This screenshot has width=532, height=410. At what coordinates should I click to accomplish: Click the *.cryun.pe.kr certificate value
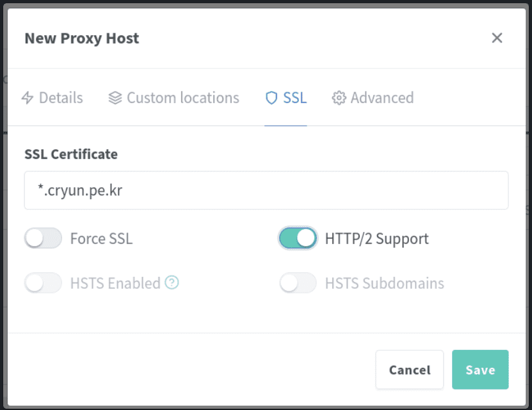80,190
